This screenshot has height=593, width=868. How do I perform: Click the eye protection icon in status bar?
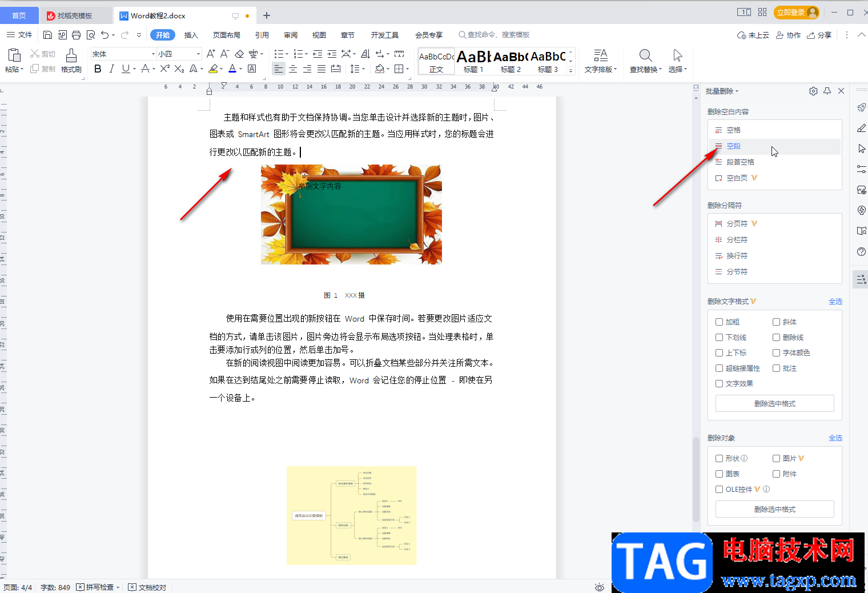(x=599, y=587)
